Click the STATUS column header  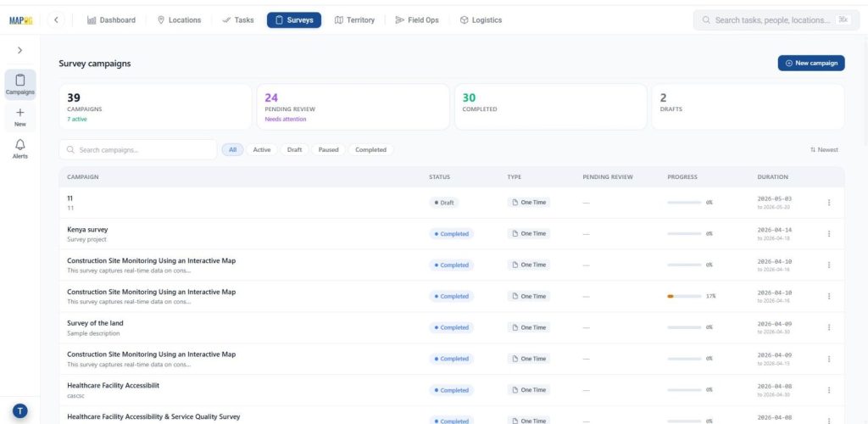pos(440,177)
